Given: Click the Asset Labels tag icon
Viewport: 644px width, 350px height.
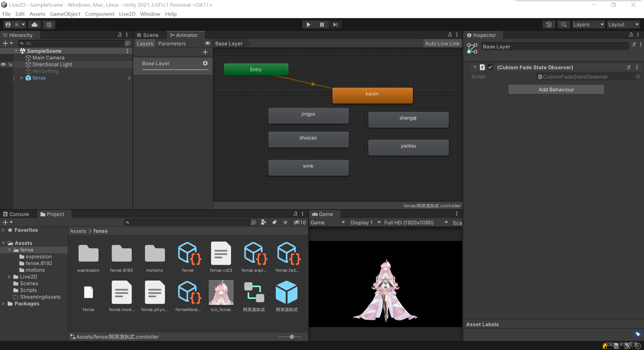Looking at the screenshot, I should point(638,334).
